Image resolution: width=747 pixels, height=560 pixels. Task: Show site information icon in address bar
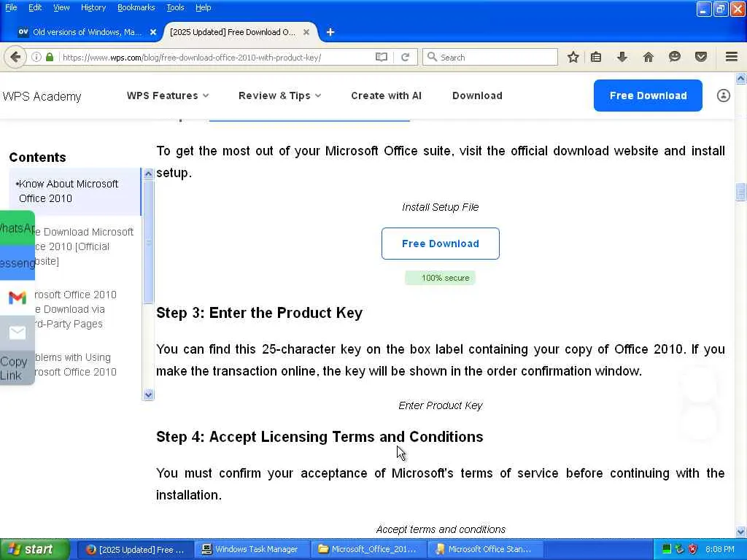36,57
